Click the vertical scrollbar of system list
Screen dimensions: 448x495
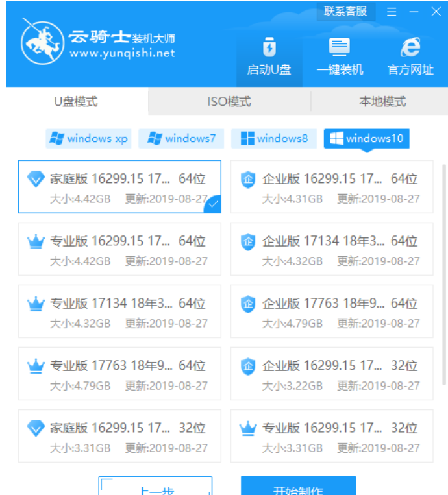[443, 274]
